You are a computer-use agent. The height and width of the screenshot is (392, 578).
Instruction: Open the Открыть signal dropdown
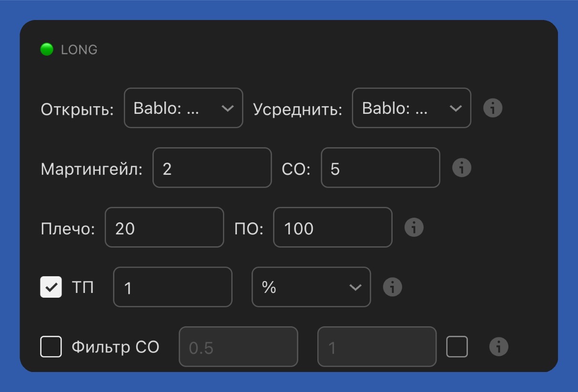coord(183,108)
